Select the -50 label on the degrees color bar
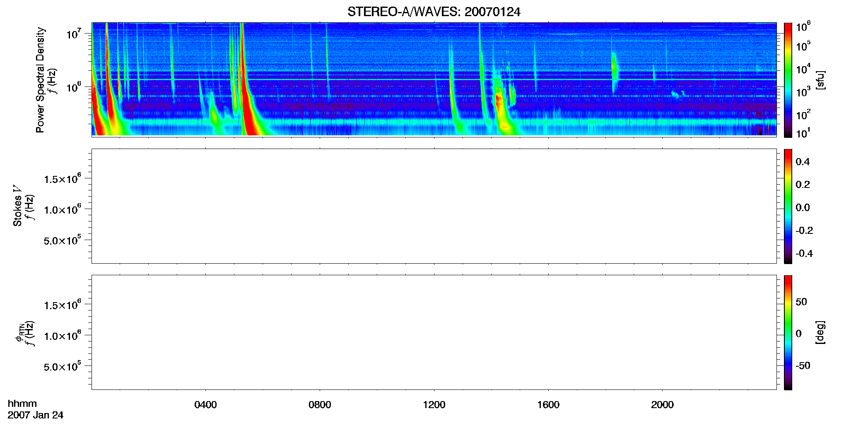Image resolution: width=868 pixels, height=447 pixels. (803, 366)
